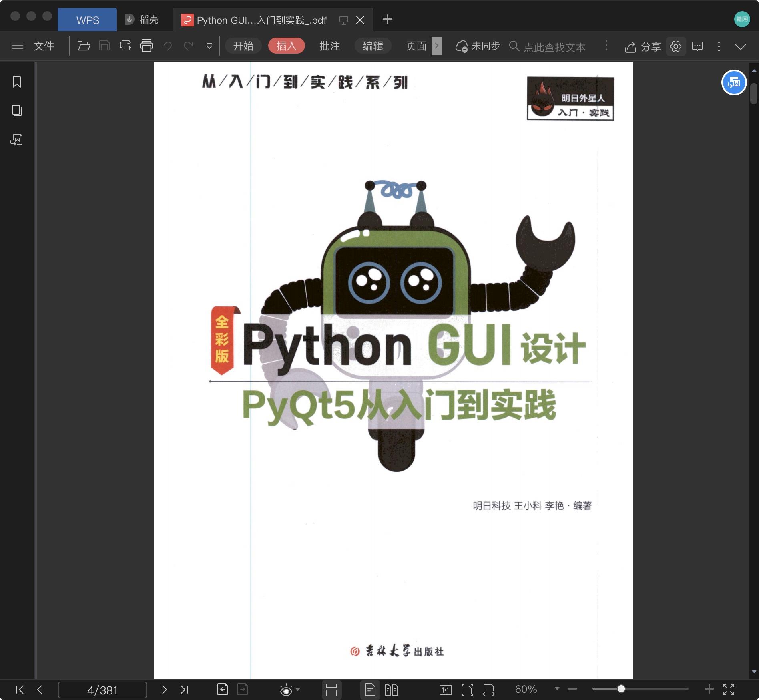The height and width of the screenshot is (700, 759).
Task: Collapse the ribbon with the chevron
Action: (741, 46)
